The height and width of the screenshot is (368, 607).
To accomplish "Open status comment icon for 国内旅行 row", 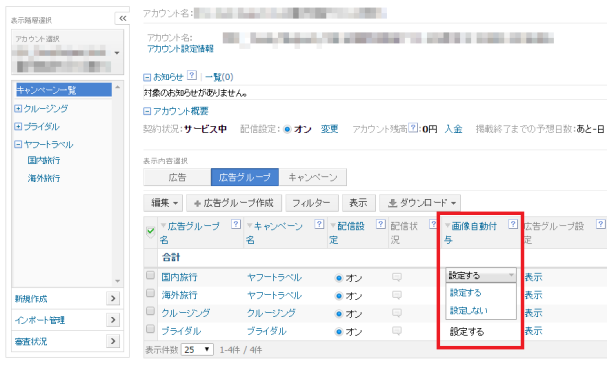I will tap(397, 277).
